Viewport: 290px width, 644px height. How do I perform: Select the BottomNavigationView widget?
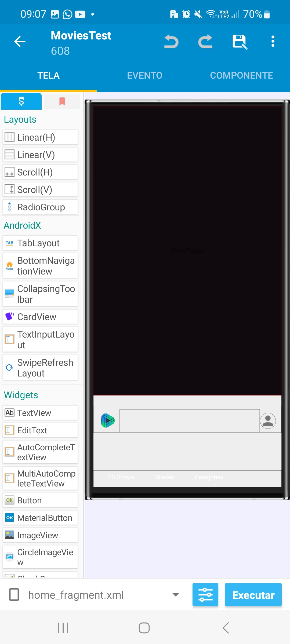click(x=40, y=266)
